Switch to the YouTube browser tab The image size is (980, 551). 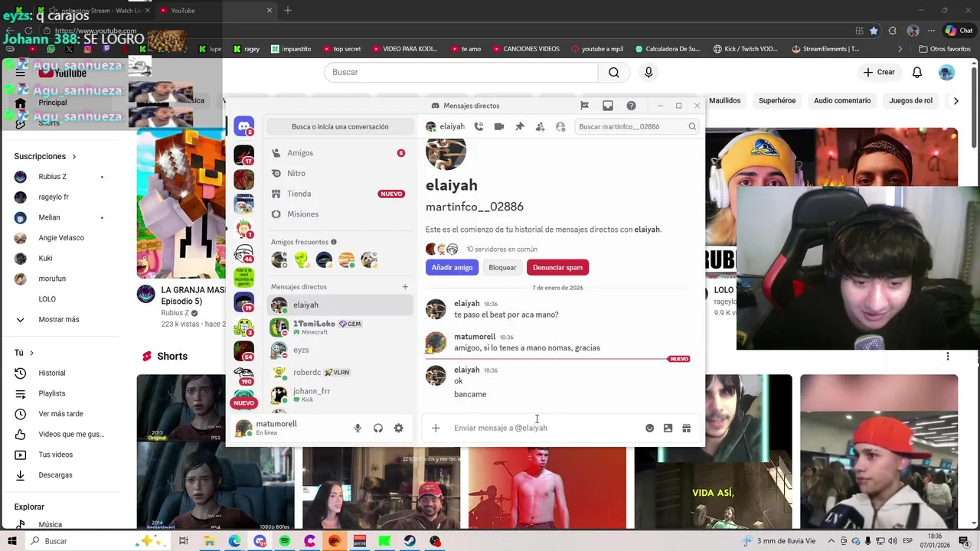(x=216, y=11)
